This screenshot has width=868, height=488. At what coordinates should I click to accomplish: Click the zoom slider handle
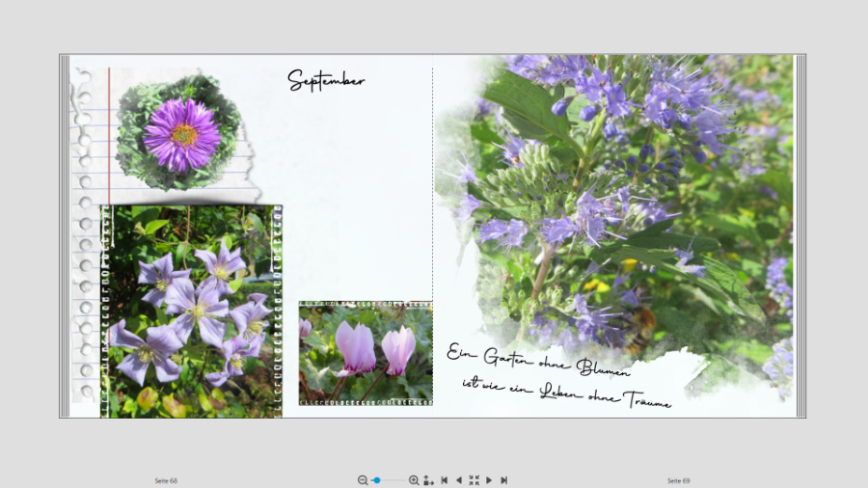(x=377, y=480)
